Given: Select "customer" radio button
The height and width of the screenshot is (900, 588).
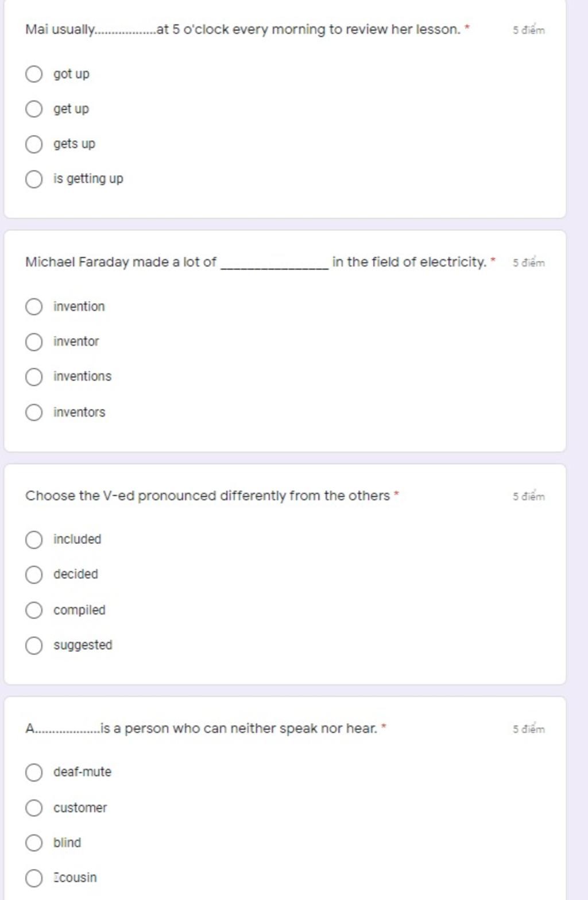Looking at the screenshot, I should (x=34, y=808).
